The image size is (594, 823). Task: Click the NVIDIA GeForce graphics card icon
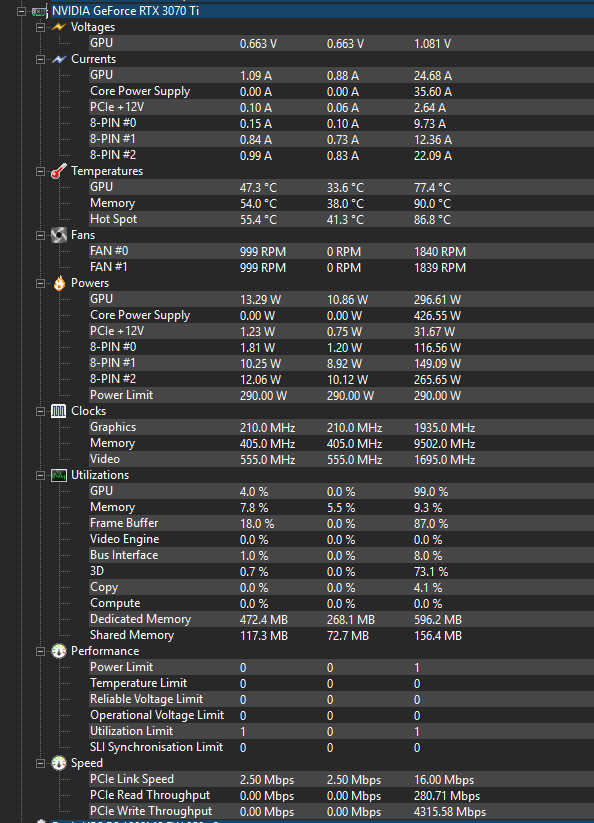coord(38,11)
